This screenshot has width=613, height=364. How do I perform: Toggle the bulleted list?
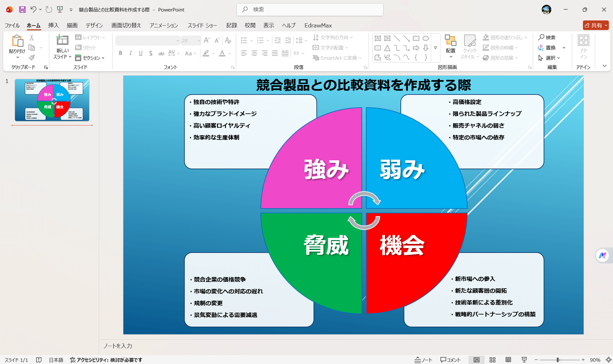[244, 40]
